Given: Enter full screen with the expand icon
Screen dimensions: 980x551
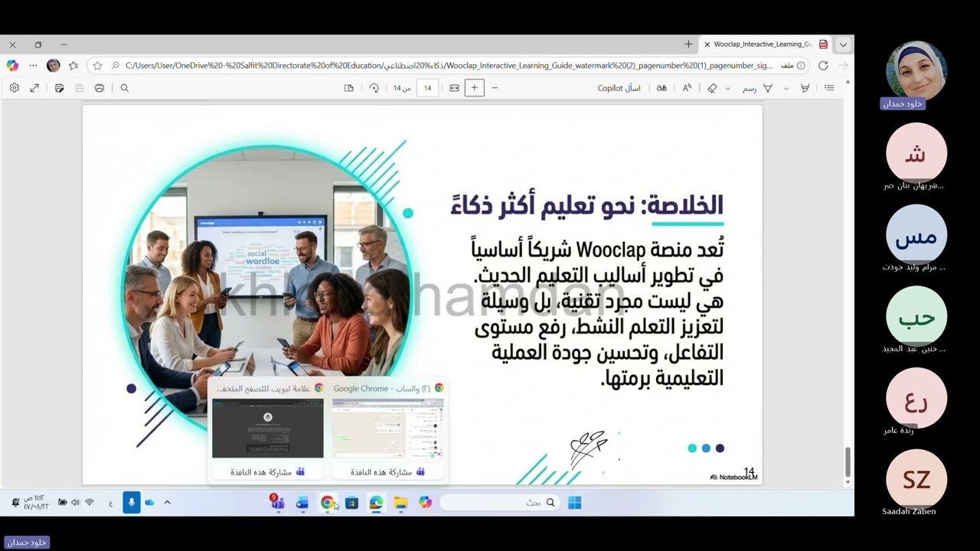Looking at the screenshot, I should [34, 88].
